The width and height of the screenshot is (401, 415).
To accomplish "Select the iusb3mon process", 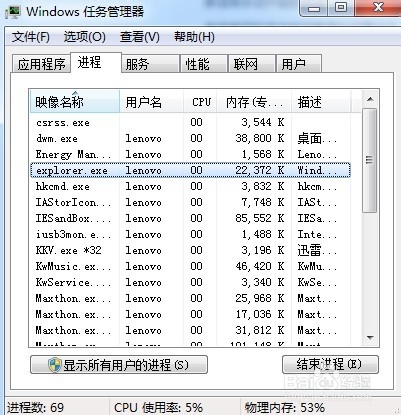I will tap(190, 234).
